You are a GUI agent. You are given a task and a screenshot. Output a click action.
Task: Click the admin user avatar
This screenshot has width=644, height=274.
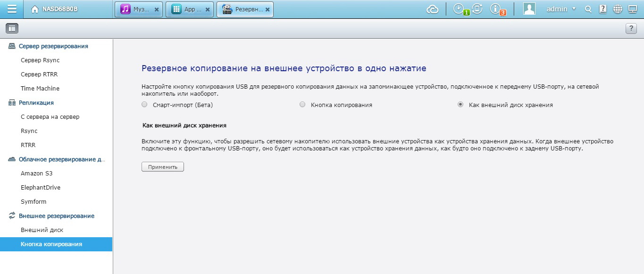(529, 9)
